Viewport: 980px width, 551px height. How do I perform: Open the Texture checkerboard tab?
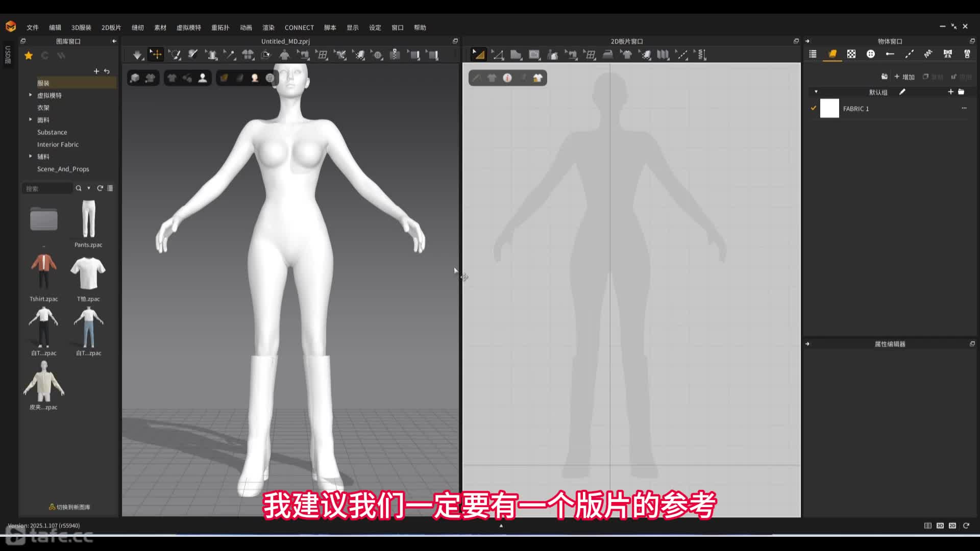[851, 54]
